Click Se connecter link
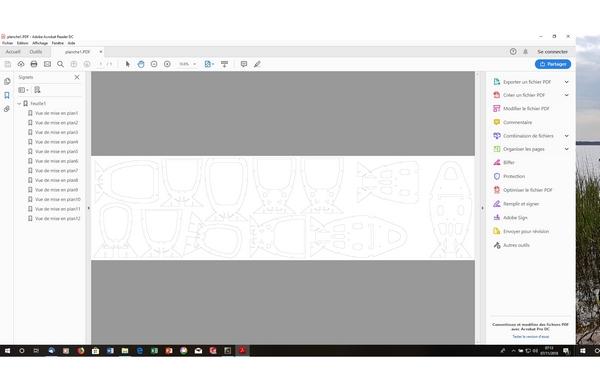 (x=553, y=52)
